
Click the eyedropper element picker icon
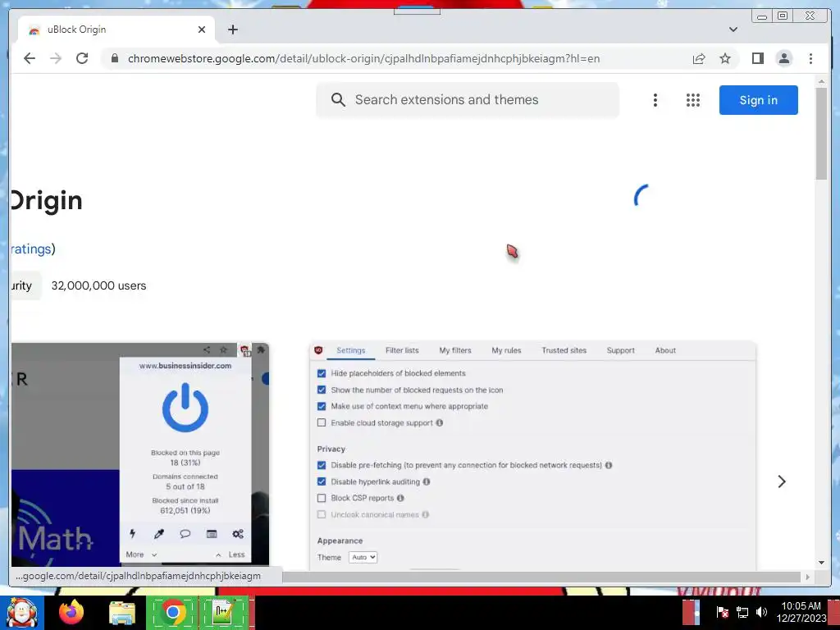pyautogui.click(x=159, y=533)
